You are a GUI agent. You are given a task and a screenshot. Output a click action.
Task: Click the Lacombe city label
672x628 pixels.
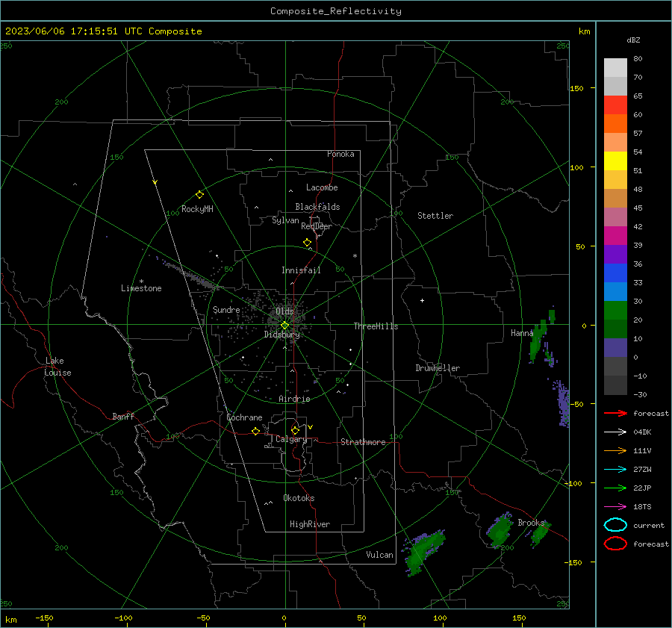(x=322, y=187)
